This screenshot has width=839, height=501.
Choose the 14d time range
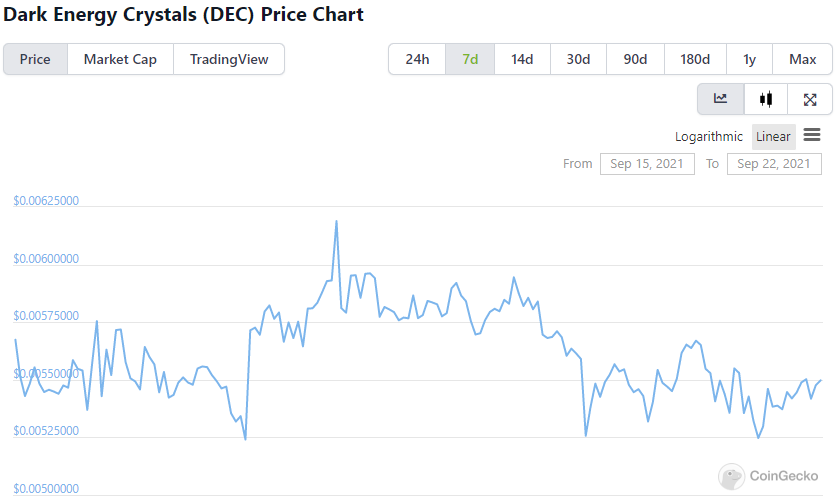pyautogui.click(x=522, y=59)
